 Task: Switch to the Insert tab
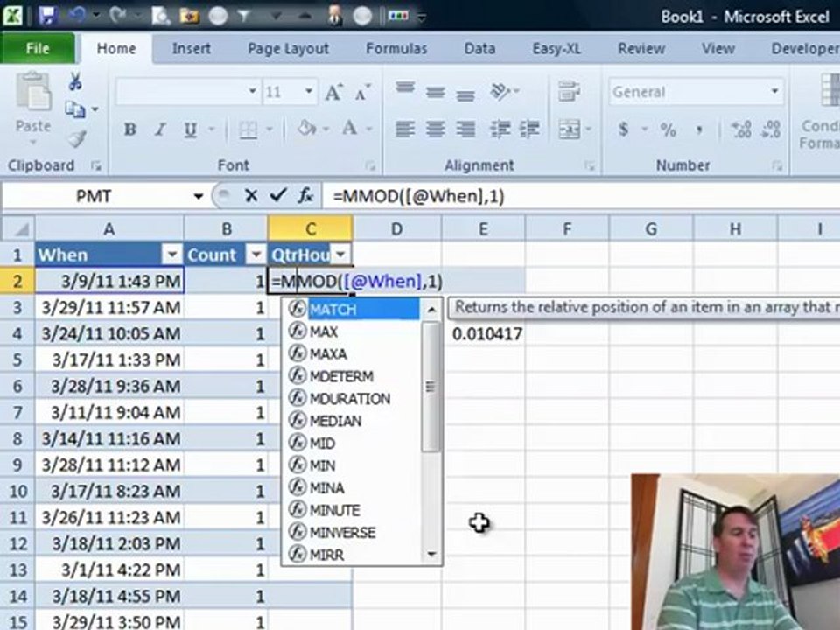click(191, 49)
